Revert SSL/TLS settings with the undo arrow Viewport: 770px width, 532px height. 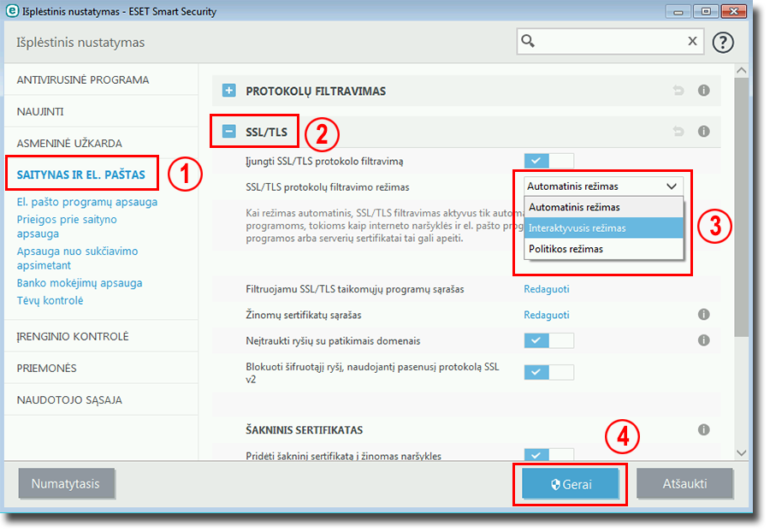[x=678, y=131]
